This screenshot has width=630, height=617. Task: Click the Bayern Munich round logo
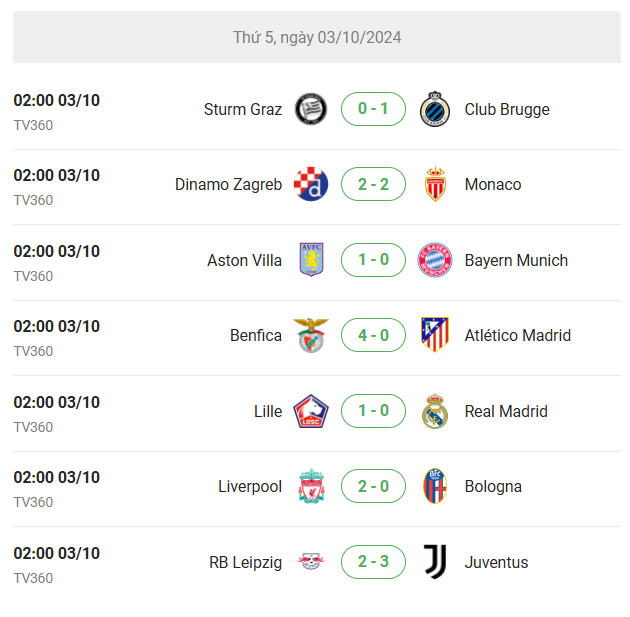tap(435, 260)
